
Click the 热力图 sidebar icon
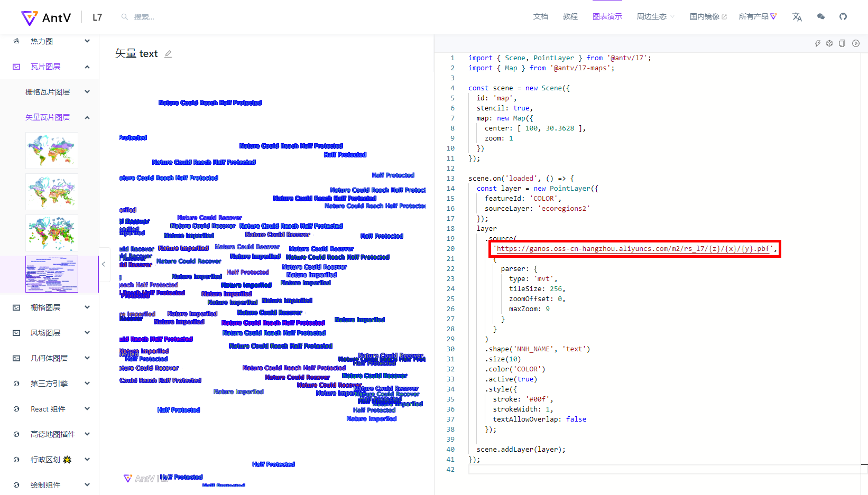16,41
